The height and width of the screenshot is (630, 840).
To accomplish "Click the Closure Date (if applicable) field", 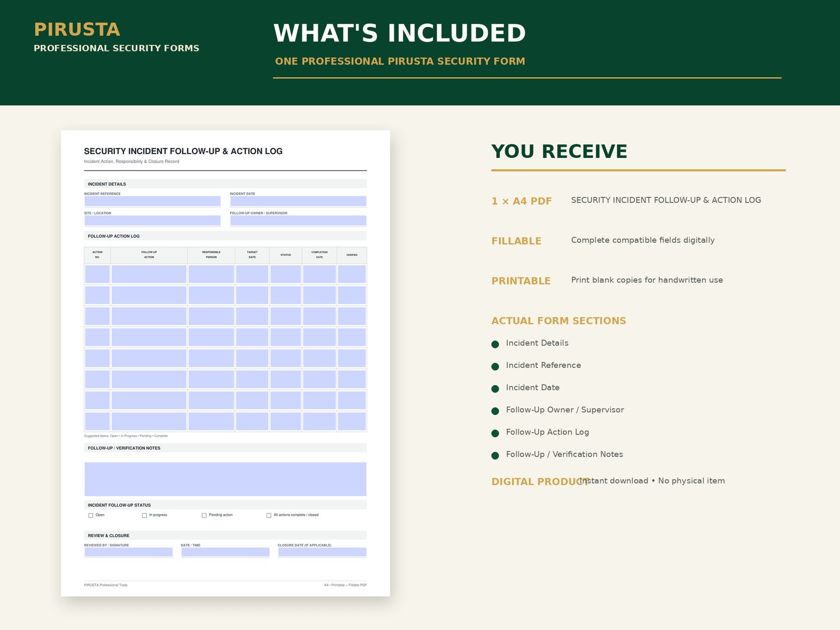I will click(322, 552).
